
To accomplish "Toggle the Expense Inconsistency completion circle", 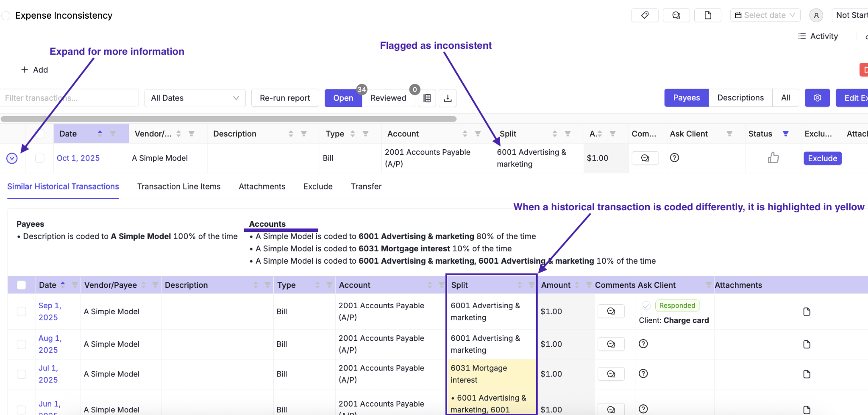I will click(6, 16).
